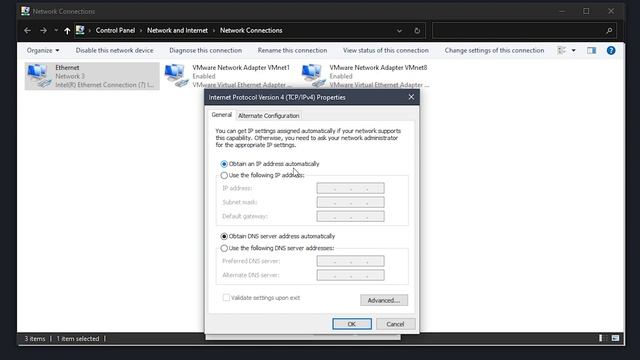640x360 pixels.
Task: Go up one folder level
Action: 67,31
